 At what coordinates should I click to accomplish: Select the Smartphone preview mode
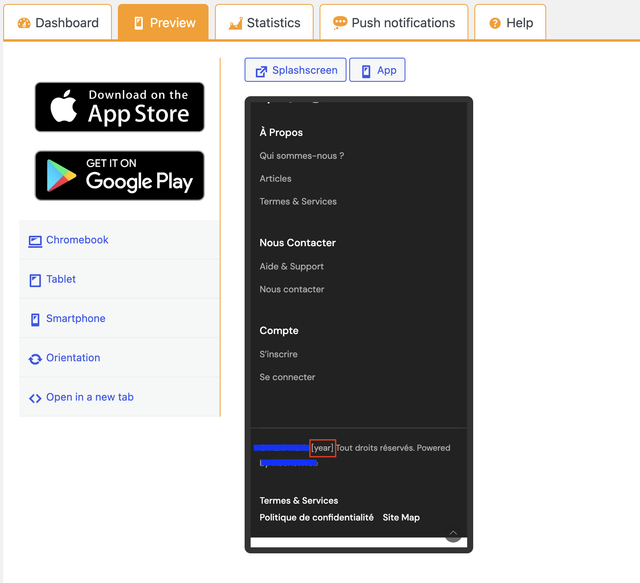(x=119, y=318)
